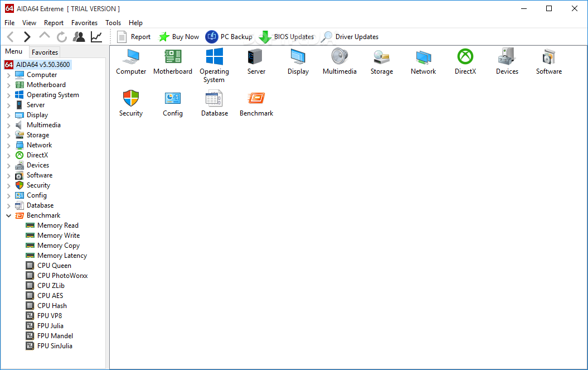Select Memory Write benchmark in tree
588x370 pixels.
tap(59, 236)
